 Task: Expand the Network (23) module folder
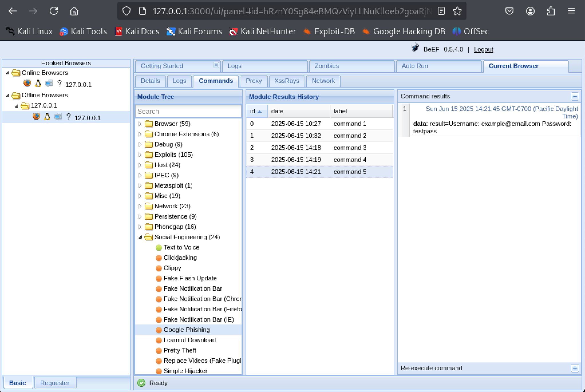[x=140, y=206]
